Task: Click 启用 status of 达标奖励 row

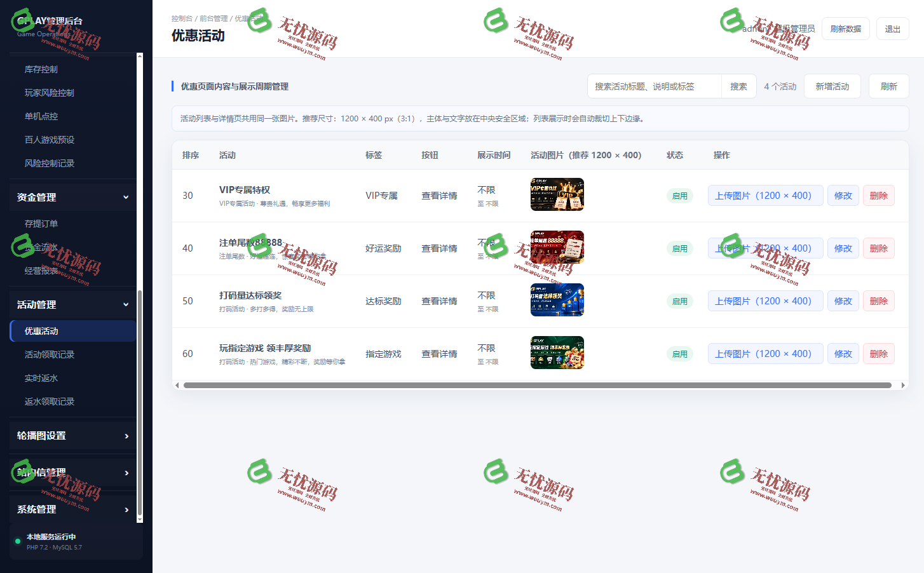Action: click(x=679, y=301)
